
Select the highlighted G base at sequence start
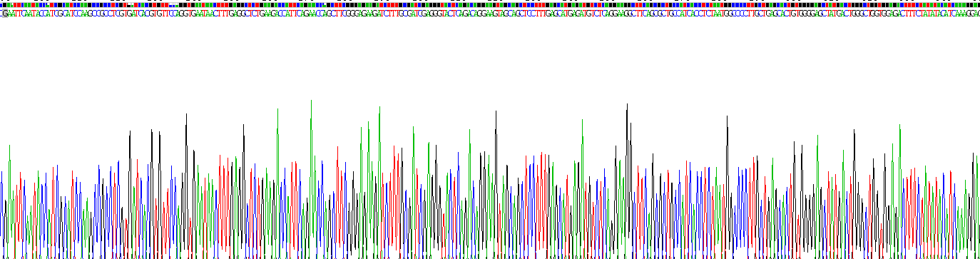click(6, 13)
